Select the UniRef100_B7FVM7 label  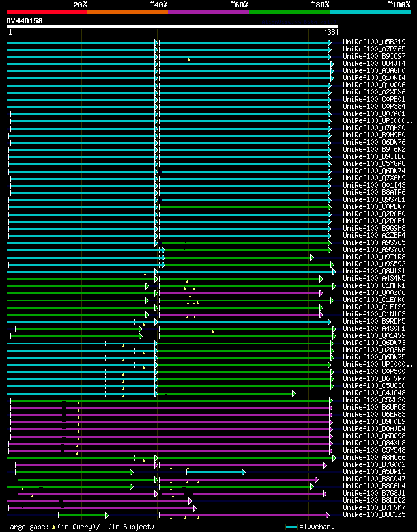point(374,507)
